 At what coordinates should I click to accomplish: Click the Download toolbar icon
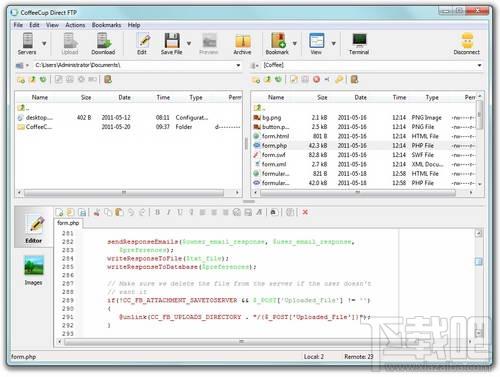pos(103,44)
